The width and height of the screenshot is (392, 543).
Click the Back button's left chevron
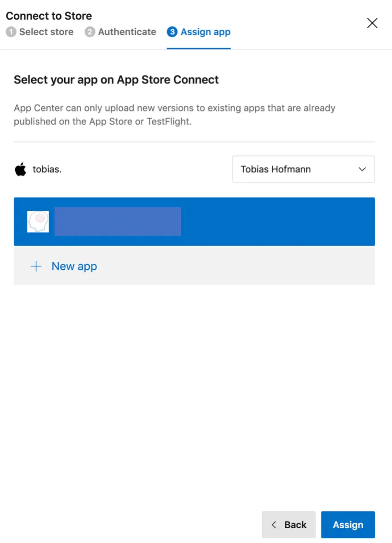click(x=274, y=525)
